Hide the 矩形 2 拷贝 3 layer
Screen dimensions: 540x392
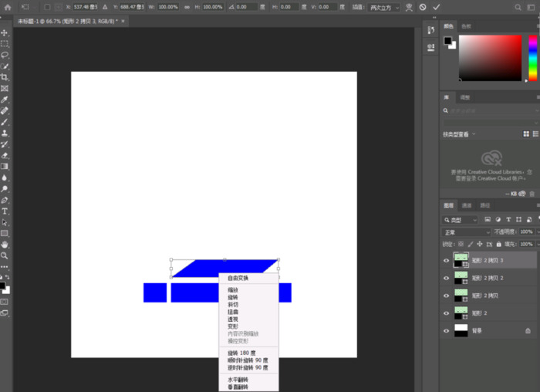(446, 261)
